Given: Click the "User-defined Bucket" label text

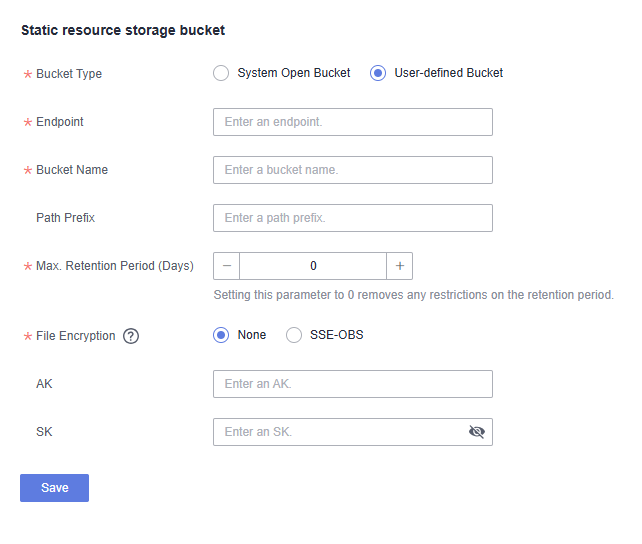Looking at the screenshot, I should coord(448,73).
